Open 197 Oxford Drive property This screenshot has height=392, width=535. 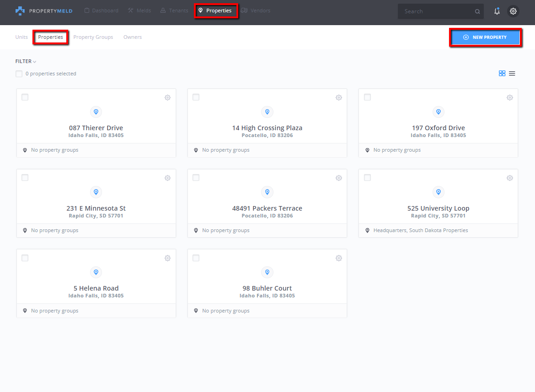(439, 128)
